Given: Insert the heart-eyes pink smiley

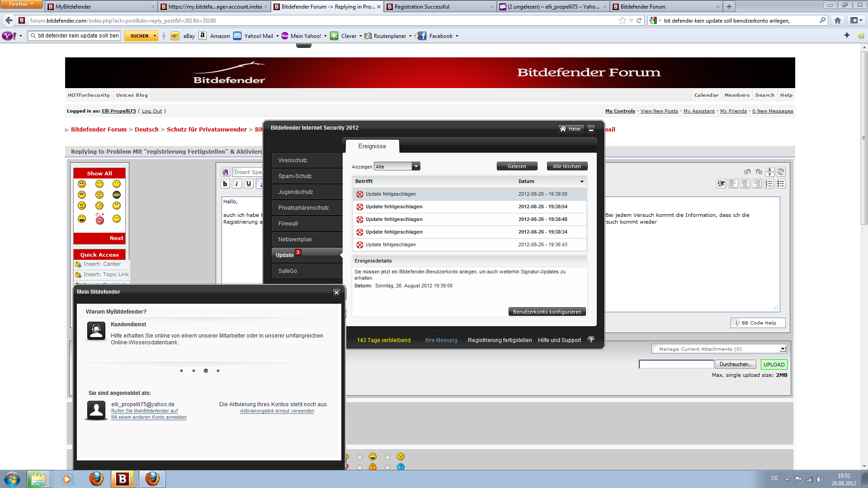Looking at the screenshot, I should pyautogui.click(x=99, y=219).
